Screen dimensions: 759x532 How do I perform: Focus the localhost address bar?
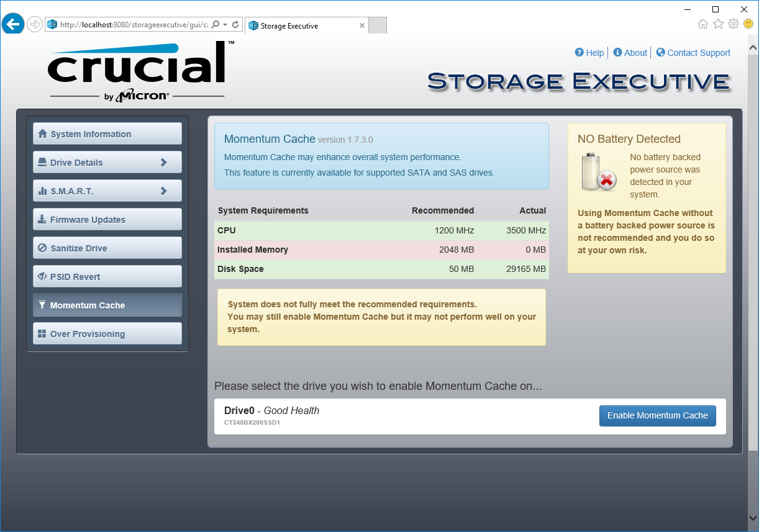[134, 25]
